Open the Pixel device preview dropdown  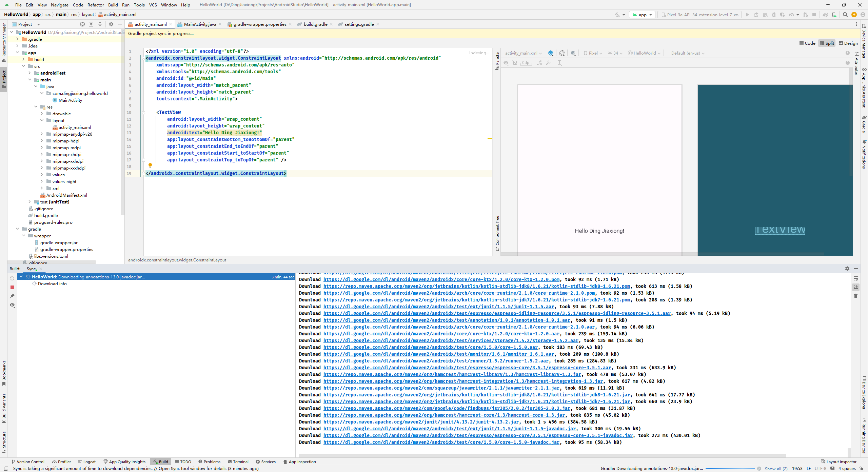click(593, 53)
